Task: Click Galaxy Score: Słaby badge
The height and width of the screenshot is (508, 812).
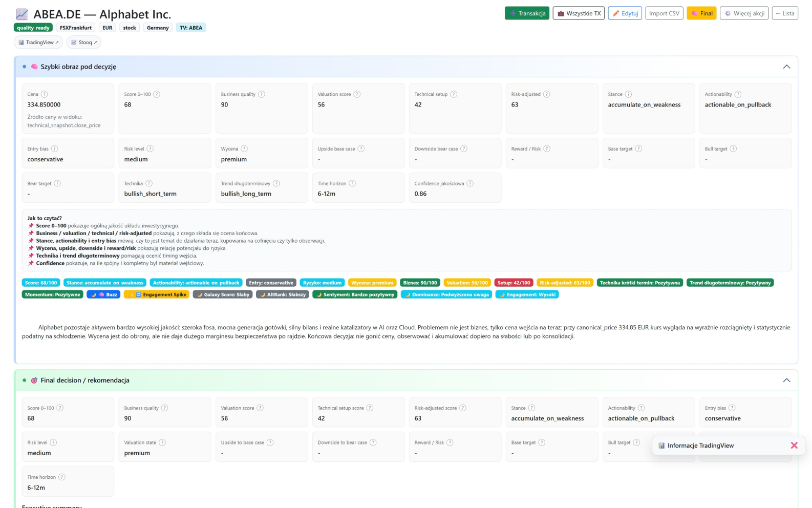Action: (223, 294)
